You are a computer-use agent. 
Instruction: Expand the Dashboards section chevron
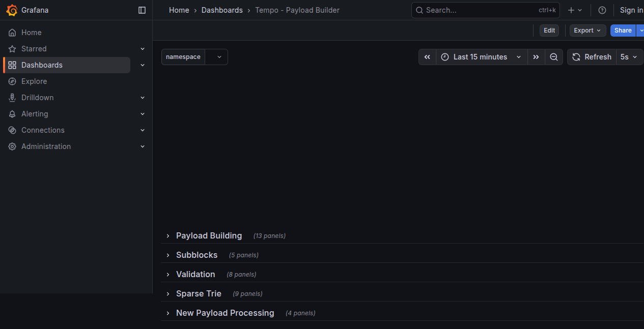143,65
